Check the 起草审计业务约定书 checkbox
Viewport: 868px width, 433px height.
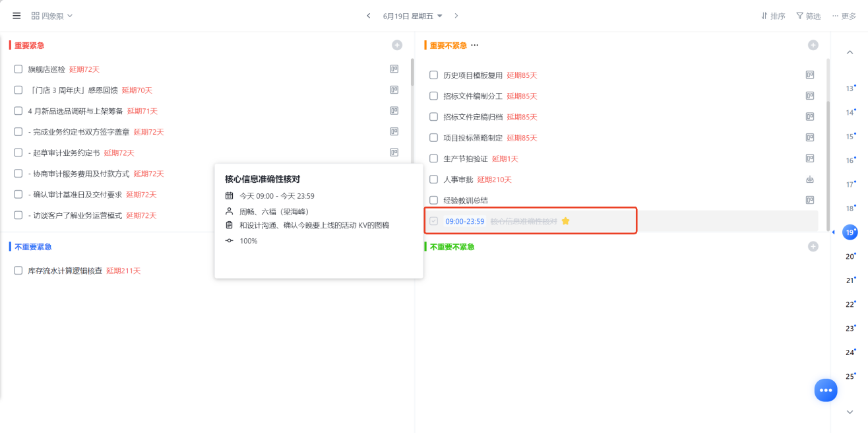18,152
